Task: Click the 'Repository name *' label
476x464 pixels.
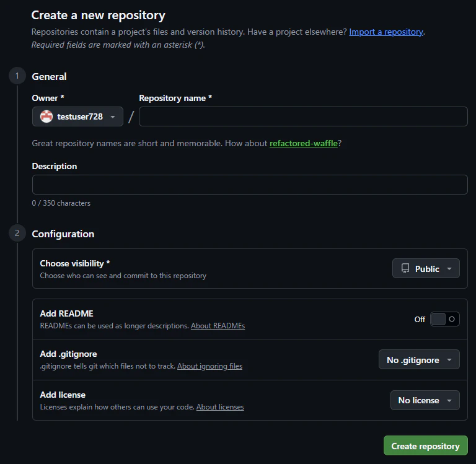Action: [x=175, y=98]
